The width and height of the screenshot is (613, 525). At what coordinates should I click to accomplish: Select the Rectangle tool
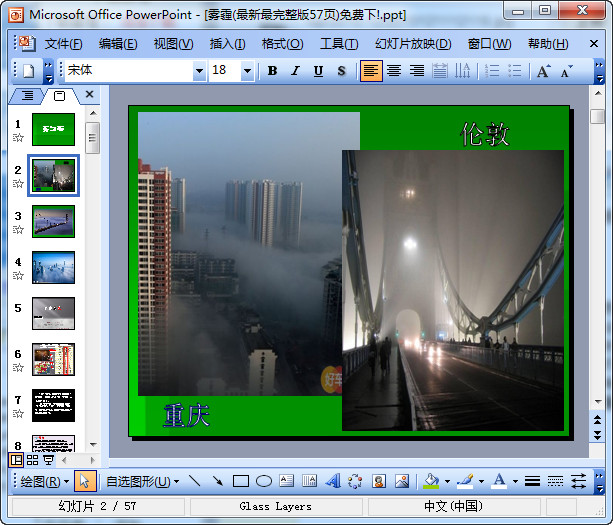pos(240,481)
